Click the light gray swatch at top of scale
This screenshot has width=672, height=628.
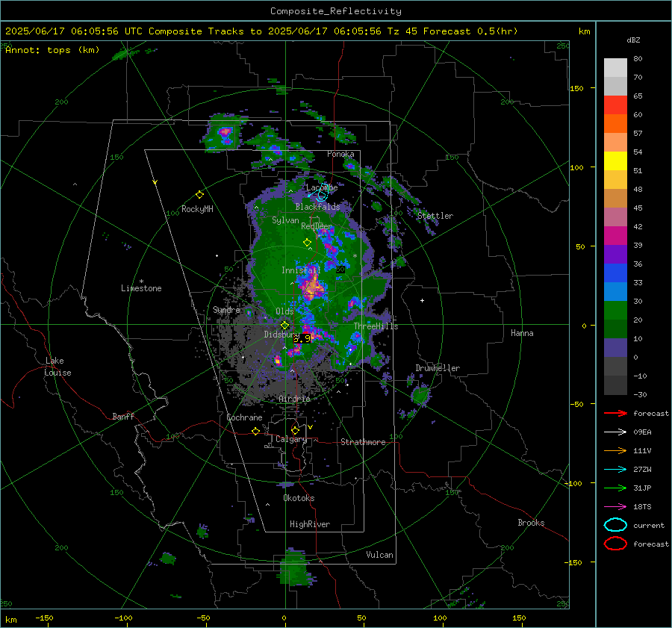click(615, 68)
